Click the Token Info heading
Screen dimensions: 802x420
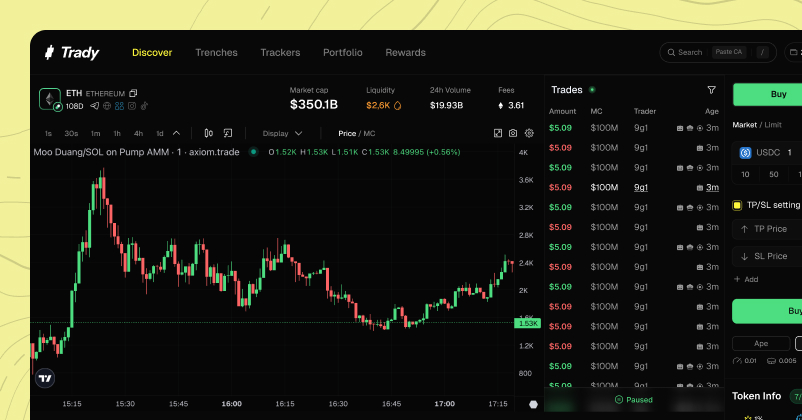(x=756, y=396)
